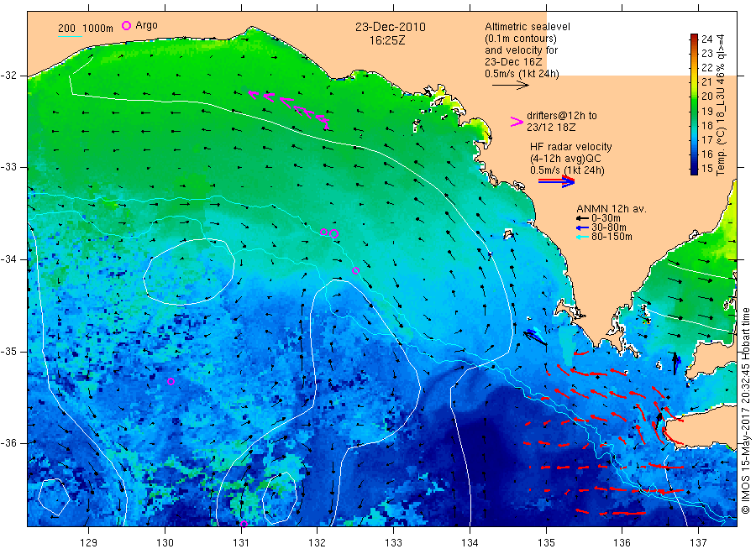Image resolution: width=756 pixels, height=554 pixels.
Task: Click the blue ANMN mooring arrow near 134.8E -34.8
Action: (x=535, y=337)
